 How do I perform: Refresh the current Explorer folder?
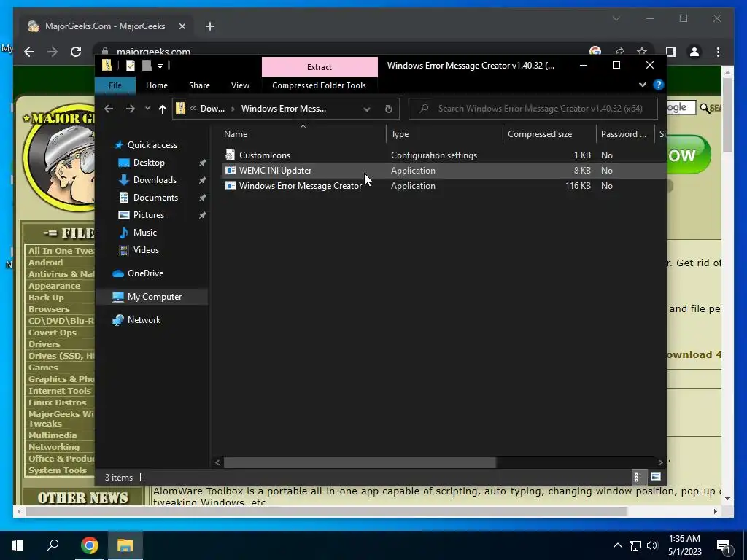388,109
